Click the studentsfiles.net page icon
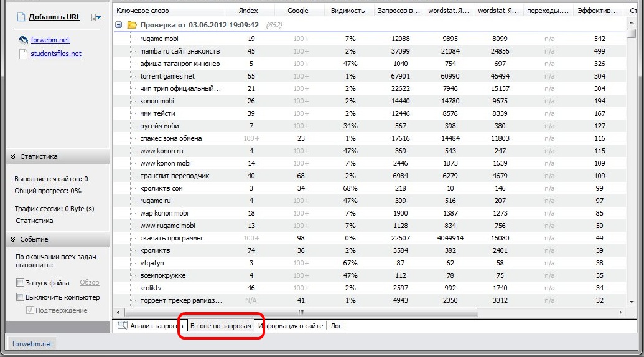The image size is (644, 357). 24,54
